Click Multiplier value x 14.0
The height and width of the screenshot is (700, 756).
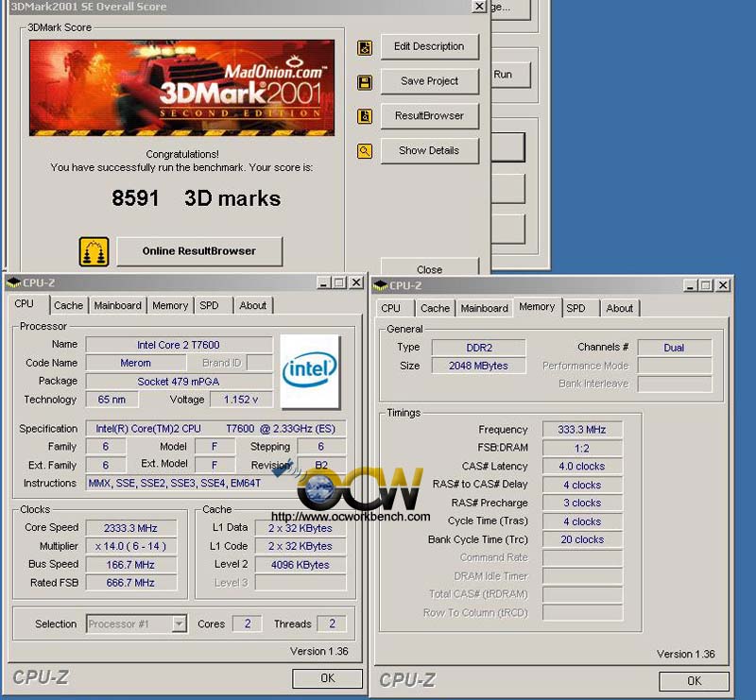click(x=131, y=546)
